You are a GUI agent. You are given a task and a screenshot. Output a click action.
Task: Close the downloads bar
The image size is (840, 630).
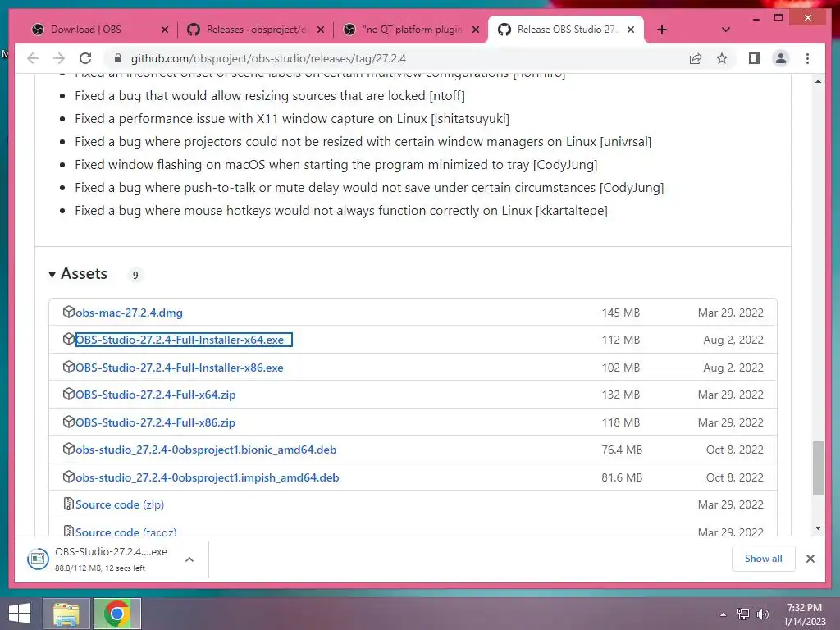(810, 559)
